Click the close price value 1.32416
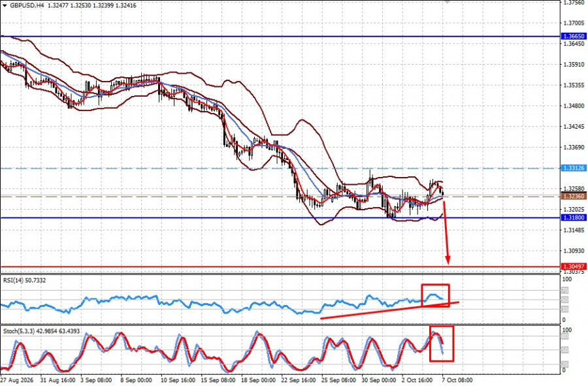Screen dimensions: 588x386 tap(126, 6)
